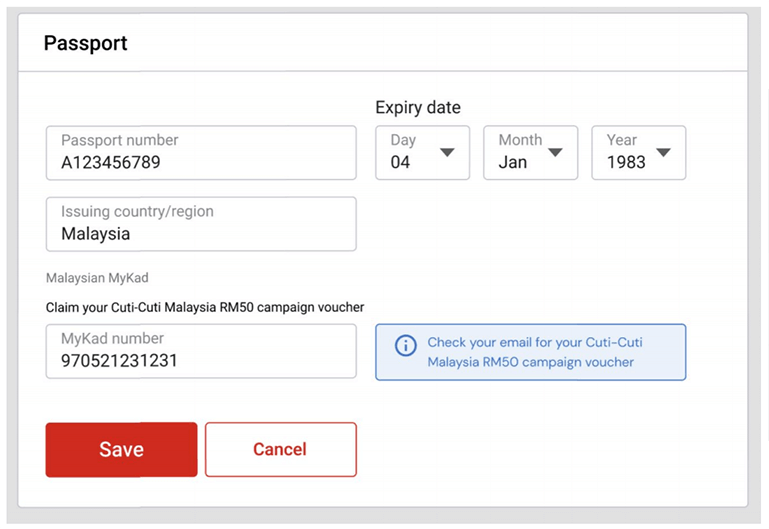Click the Passport section heading

pyautogui.click(x=86, y=44)
